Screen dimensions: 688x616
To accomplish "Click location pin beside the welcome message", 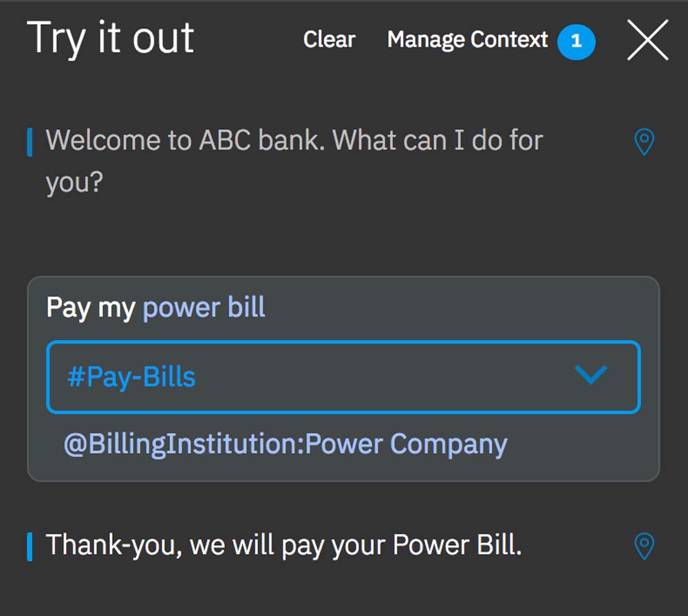I will tap(643, 142).
